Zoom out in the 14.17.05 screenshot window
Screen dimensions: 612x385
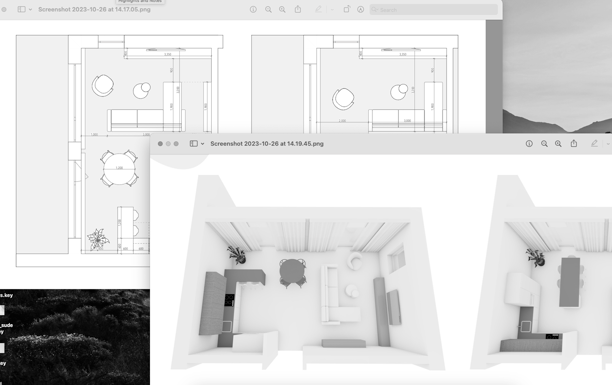pyautogui.click(x=268, y=9)
